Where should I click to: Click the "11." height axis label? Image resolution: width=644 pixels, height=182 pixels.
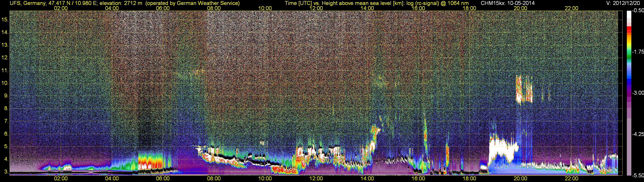tap(5, 71)
